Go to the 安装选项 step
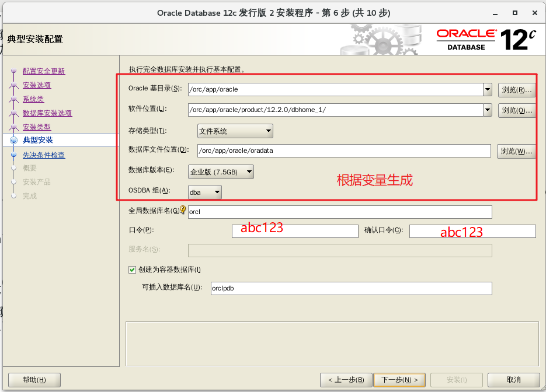Screen dimensions: 546x392 pos(37,85)
